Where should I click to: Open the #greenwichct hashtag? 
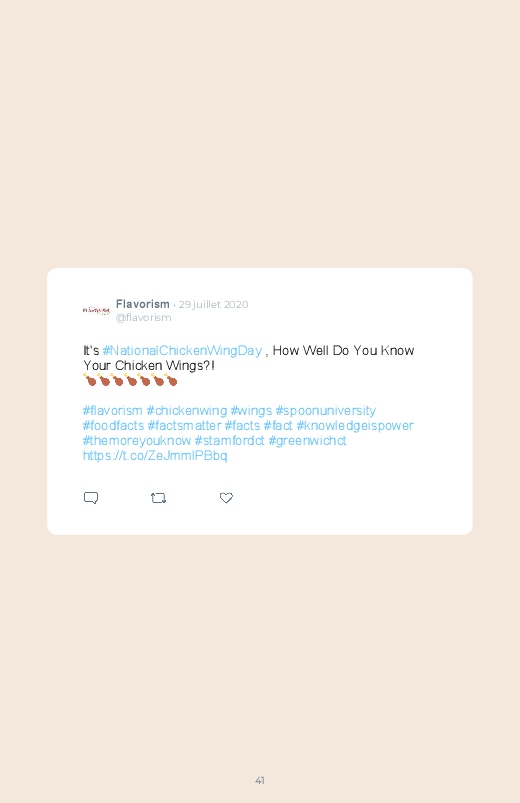(x=307, y=440)
